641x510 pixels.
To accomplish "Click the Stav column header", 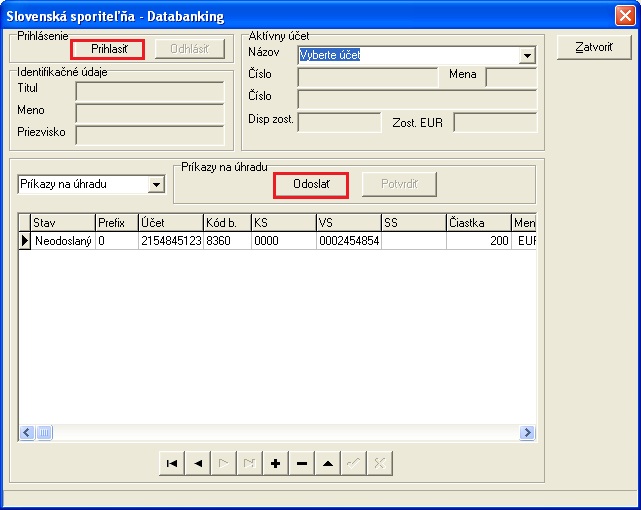I will point(63,223).
